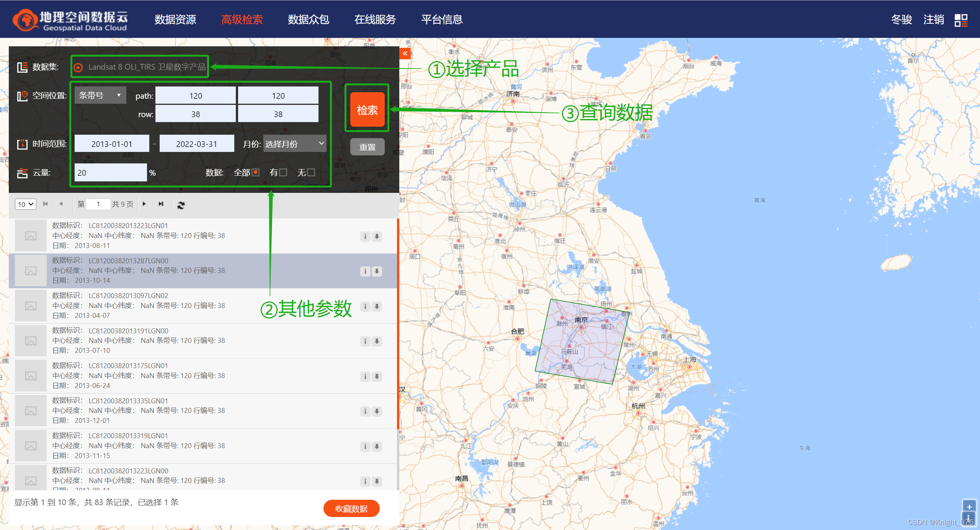Screen dimensions: 980x530
Task: Click the QR code grid icon in header
Action: click(x=961, y=20)
